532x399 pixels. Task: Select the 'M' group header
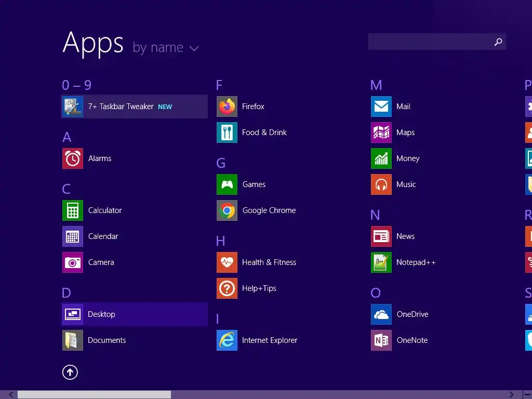point(376,85)
